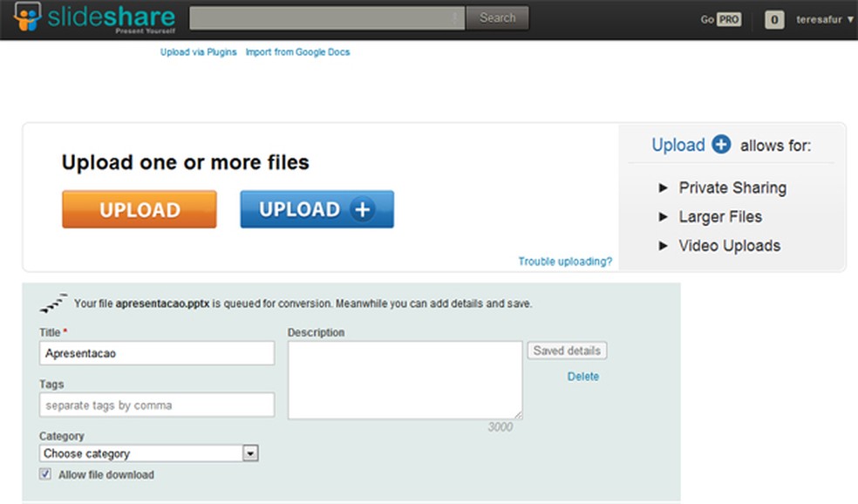Click the Saved details button

point(567,351)
